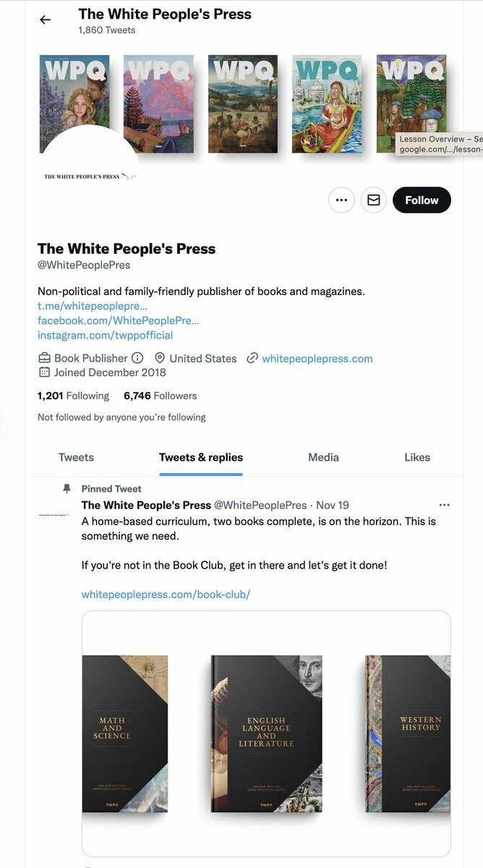Switch to the Tweets tab
This screenshot has width=483, height=868.
(x=76, y=457)
